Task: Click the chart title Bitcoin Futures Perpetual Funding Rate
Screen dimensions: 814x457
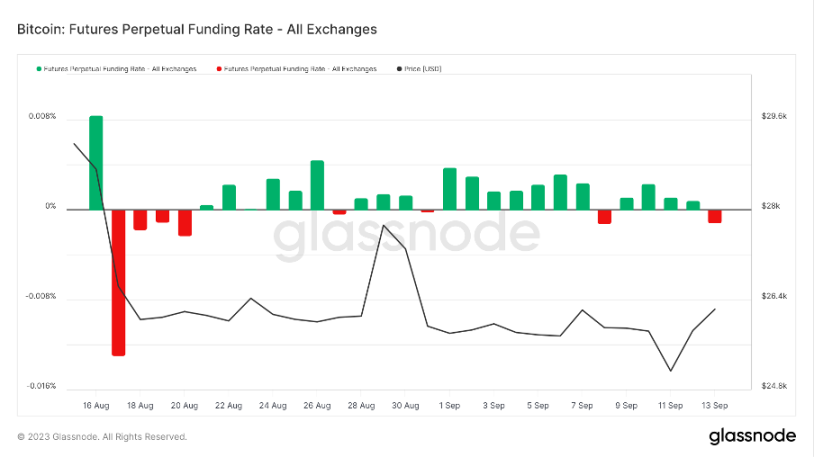Action: (197, 29)
